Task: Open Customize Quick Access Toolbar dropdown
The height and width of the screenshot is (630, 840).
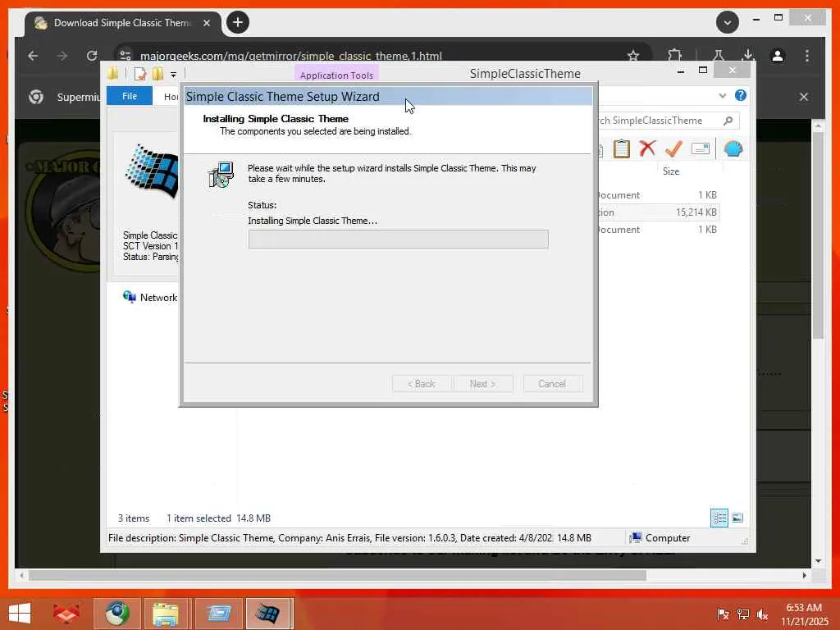Action: tap(173, 75)
